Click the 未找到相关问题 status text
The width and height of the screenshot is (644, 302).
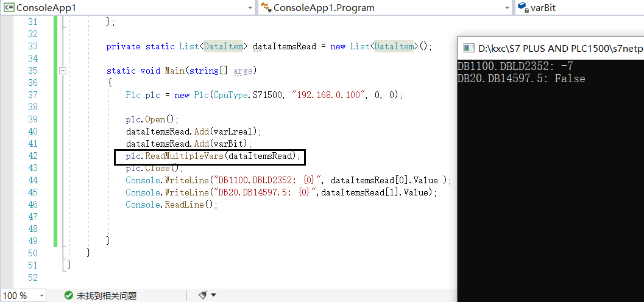click(x=106, y=295)
